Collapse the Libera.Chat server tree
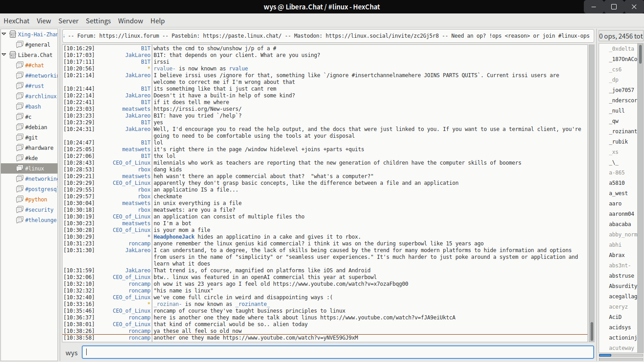This screenshot has width=644, height=362. pos(4,55)
